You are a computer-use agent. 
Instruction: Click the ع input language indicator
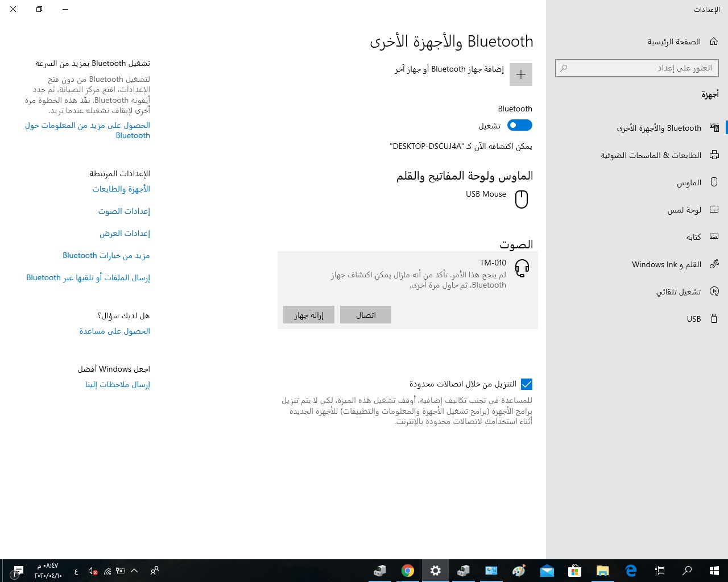pos(76,571)
